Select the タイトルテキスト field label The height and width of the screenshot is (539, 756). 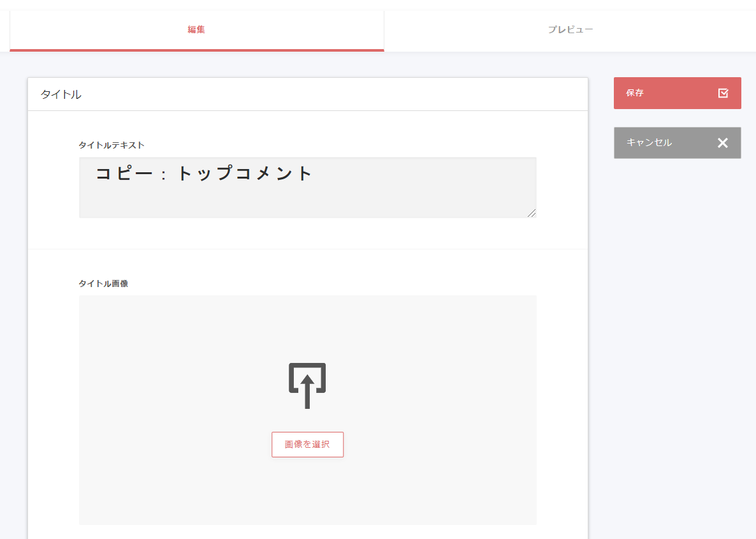(112, 145)
